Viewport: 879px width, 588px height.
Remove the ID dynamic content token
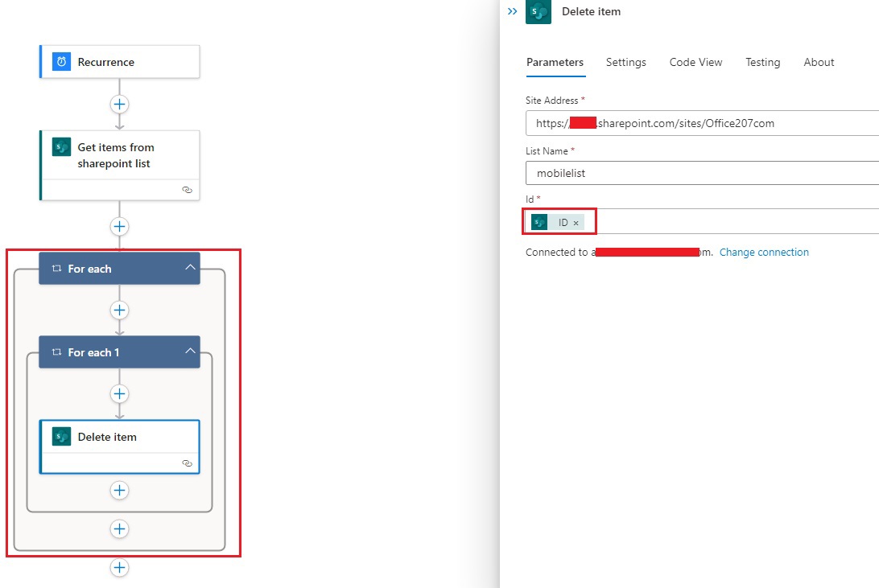[x=576, y=222]
